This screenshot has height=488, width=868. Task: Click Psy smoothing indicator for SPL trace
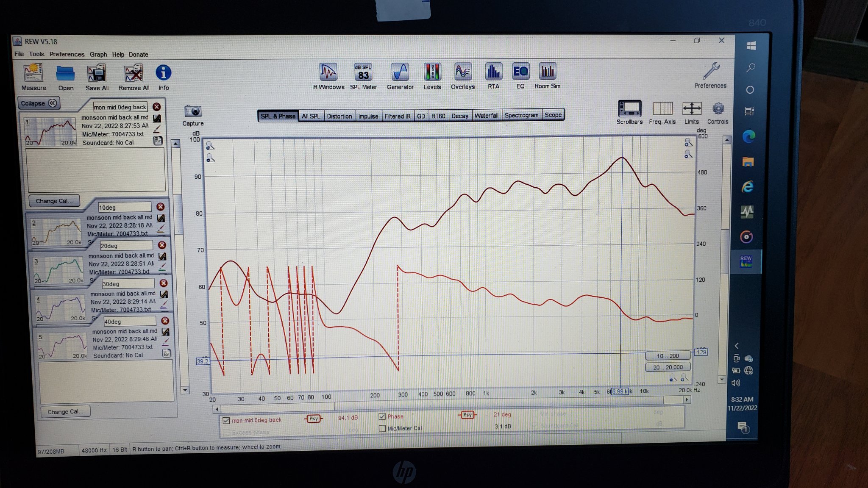(x=313, y=419)
